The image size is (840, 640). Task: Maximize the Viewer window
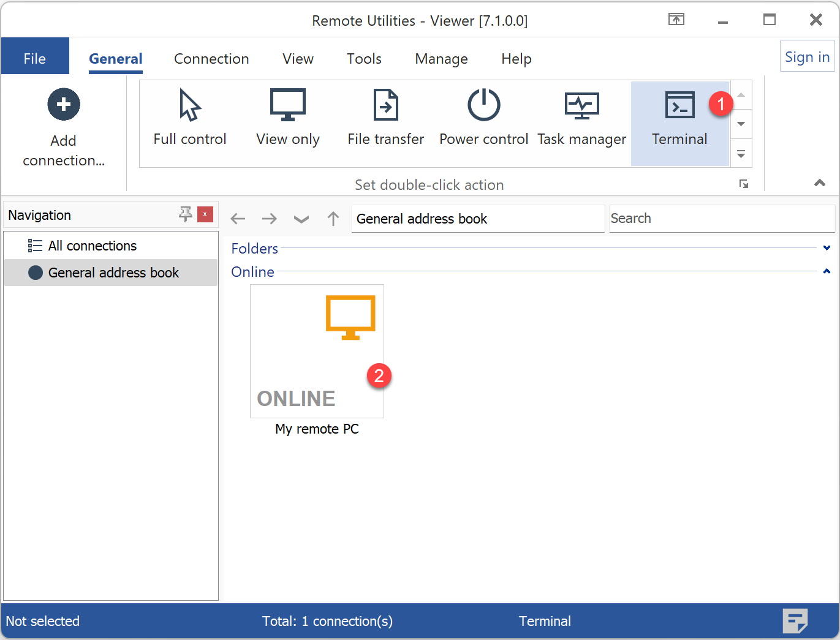coord(770,20)
